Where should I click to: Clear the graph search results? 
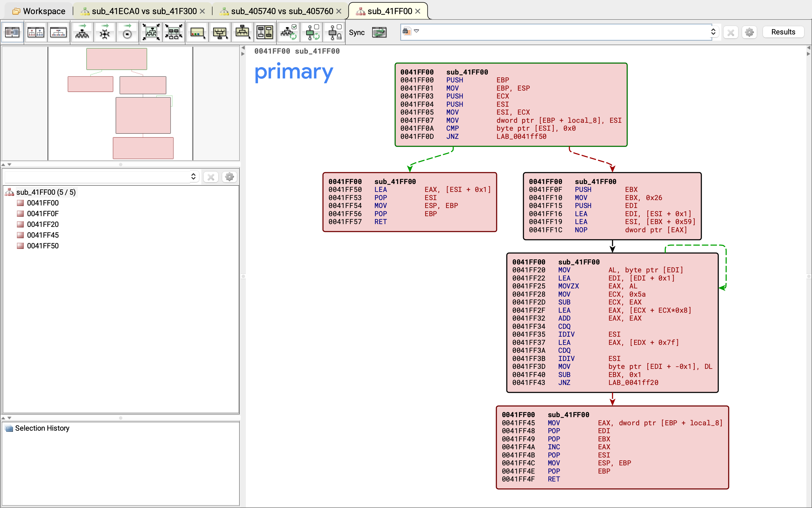click(x=731, y=32)
